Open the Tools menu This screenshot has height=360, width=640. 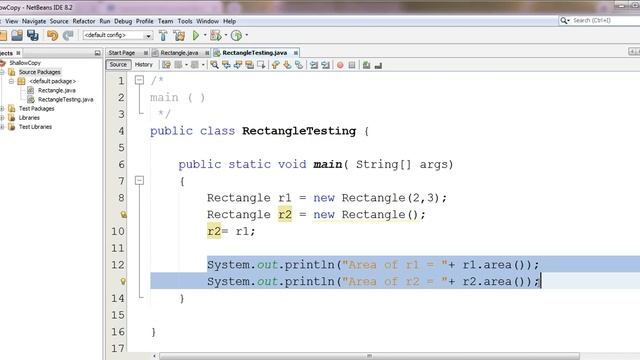coord(185,21)
